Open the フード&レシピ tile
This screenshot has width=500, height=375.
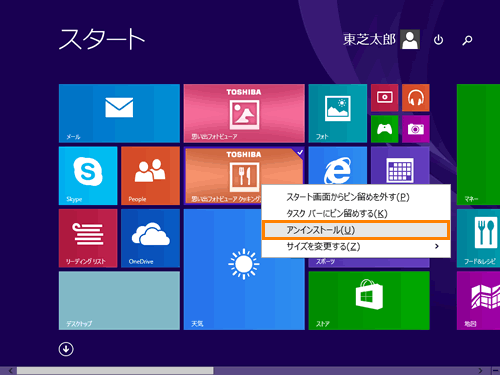pos(478,238)
